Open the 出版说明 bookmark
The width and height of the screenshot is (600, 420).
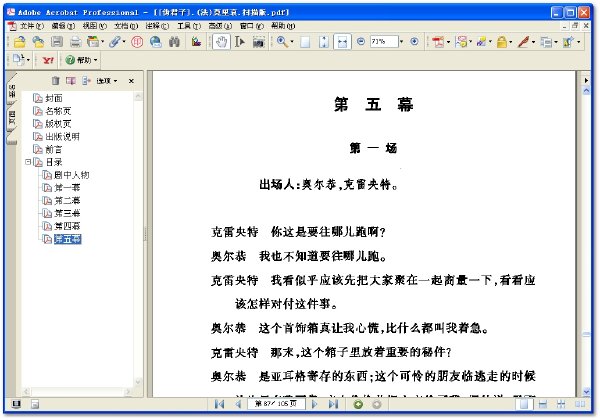pos(62,137)
